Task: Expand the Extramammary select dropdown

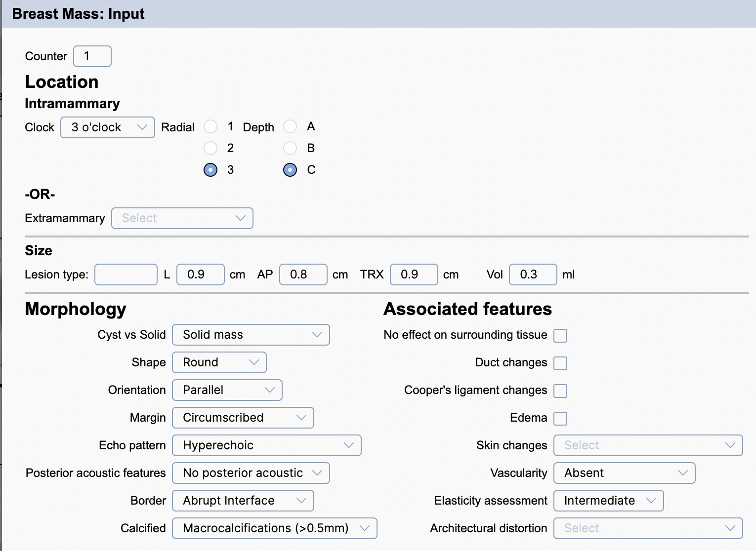Action: point(182,218)
